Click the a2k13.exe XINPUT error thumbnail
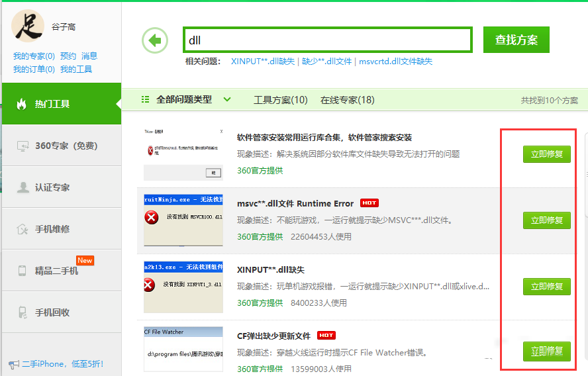588x376 pixels. point(183,287)
